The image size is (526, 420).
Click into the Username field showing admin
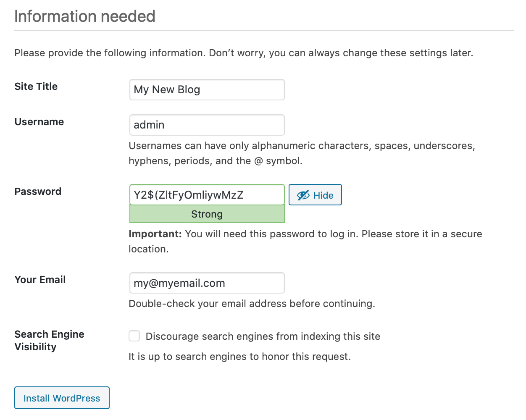pyautogui.click(x=207, y=125)
